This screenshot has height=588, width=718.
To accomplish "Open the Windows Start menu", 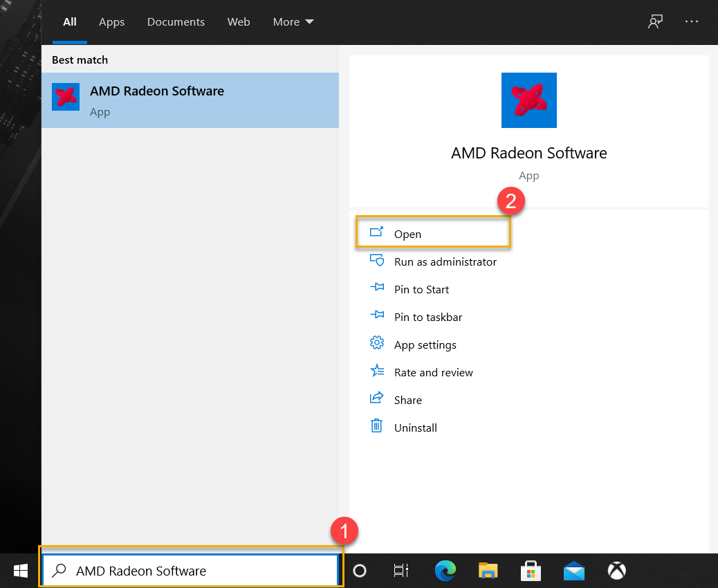I will pyautogui.click(x=21, y=571).
